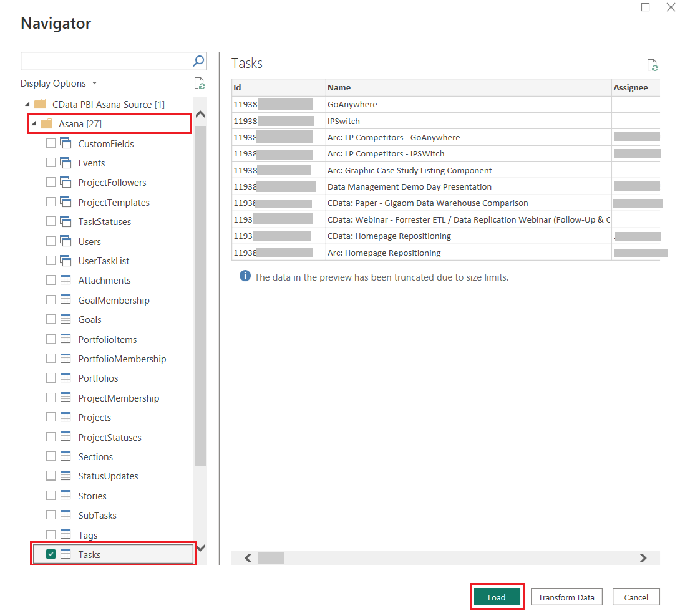
Task: Uncheck the Tasks checkbox
Action: [51, 554]
